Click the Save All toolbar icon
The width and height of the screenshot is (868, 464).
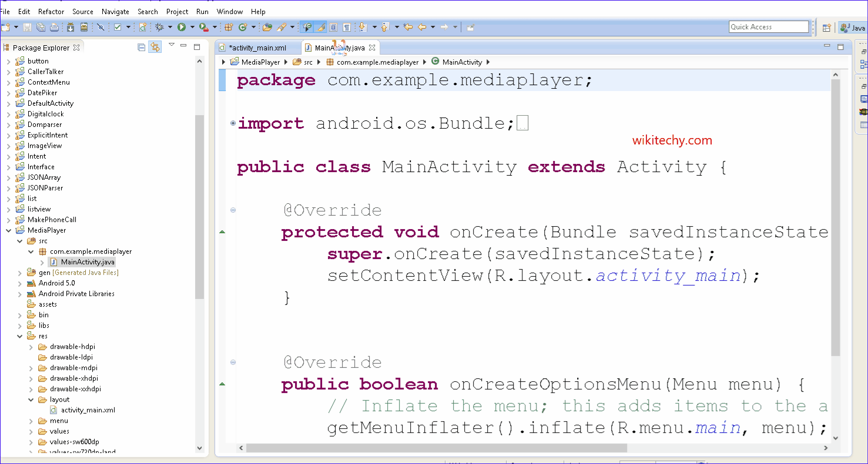click(x=41, y=27)
